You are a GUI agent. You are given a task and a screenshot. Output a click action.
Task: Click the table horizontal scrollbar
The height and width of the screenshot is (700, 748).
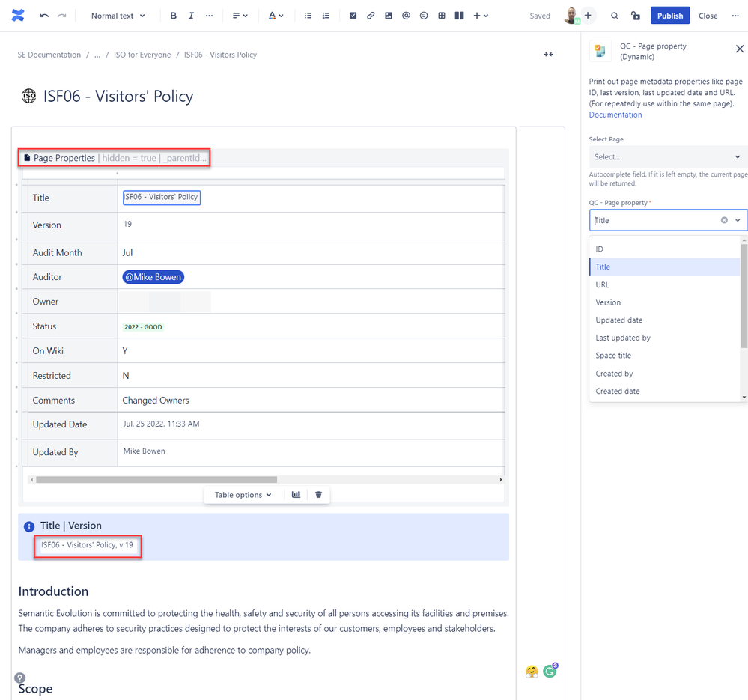156,480
